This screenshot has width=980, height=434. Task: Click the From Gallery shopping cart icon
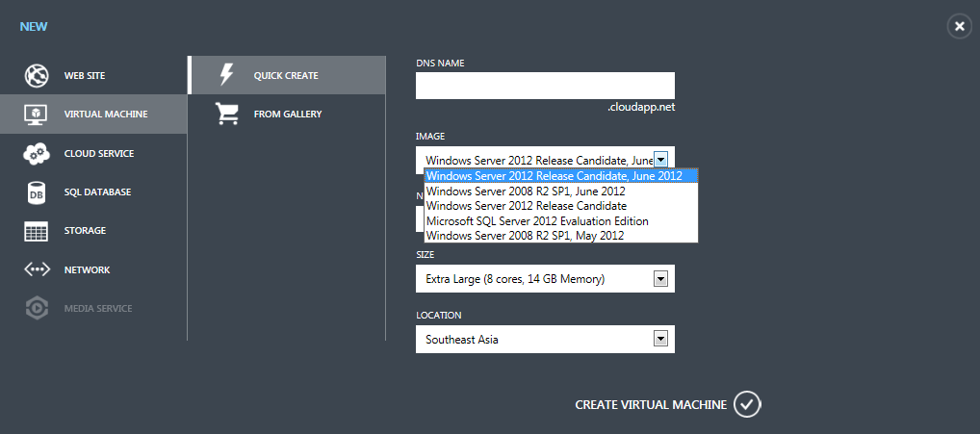226,114
